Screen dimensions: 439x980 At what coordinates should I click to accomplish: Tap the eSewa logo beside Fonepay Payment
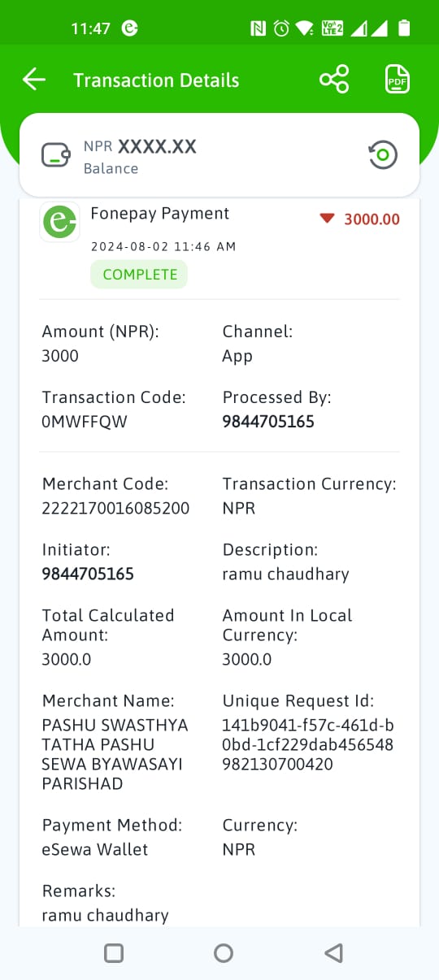59,222
